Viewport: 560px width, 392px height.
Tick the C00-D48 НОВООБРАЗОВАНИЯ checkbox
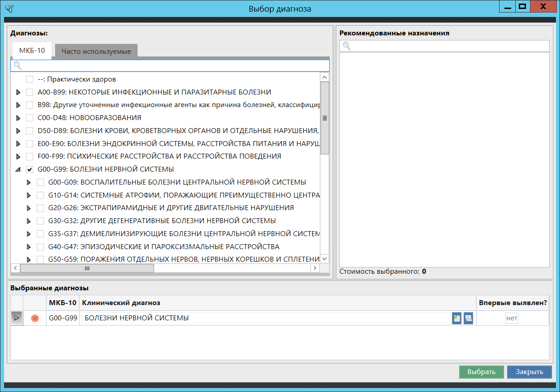pyautogui.click(x=30, y=118)
